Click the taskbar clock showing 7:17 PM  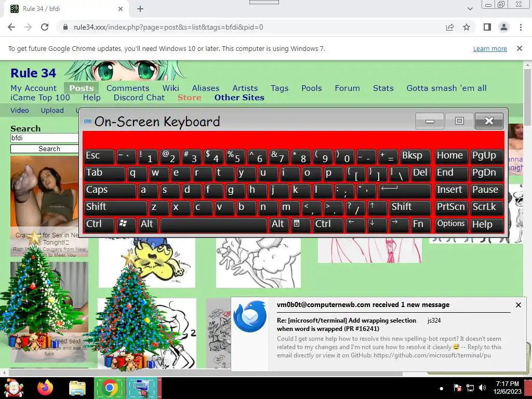tap(507, 388)
